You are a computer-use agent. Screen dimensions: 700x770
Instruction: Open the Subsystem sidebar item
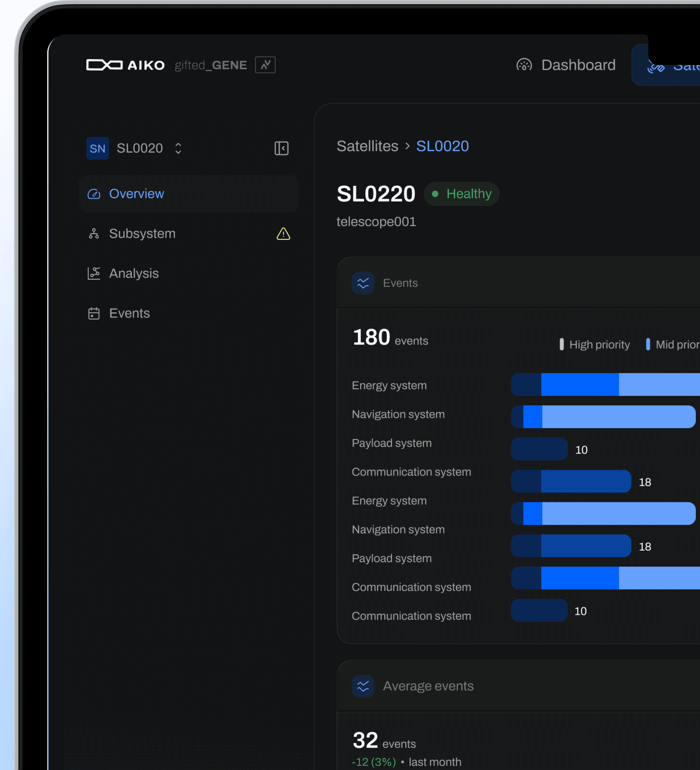[142, 234]
